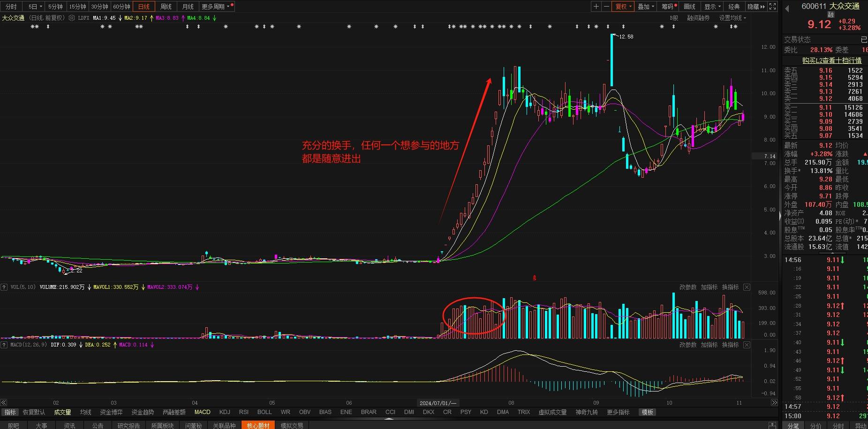
Task: Select the 15分钟 period
Action: (x=78, y=7)
